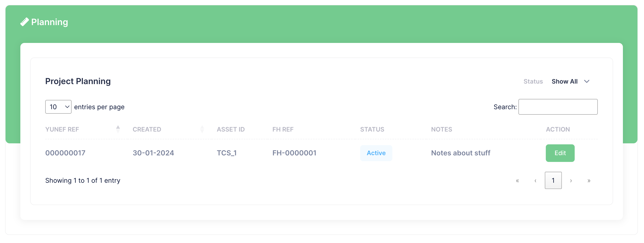Screen dimensions: 644x243
Task: Jump to last page with double-right arrow
Action: tap(589, 180)
